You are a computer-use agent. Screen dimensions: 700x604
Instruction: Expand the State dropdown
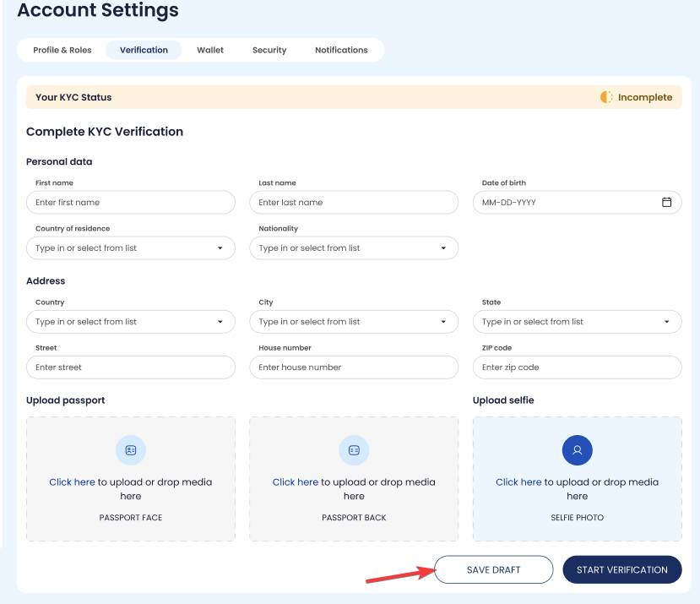click(x=666, y=322)
